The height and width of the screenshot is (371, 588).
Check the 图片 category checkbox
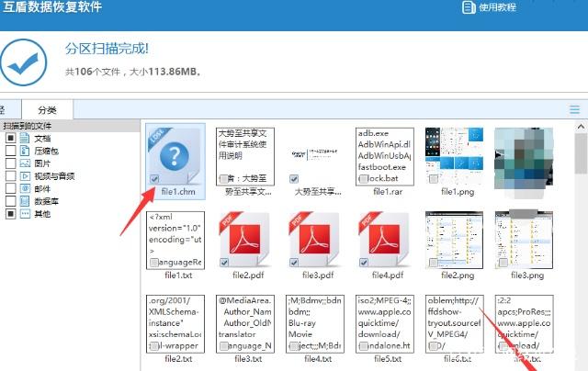(x=11, y=163)
